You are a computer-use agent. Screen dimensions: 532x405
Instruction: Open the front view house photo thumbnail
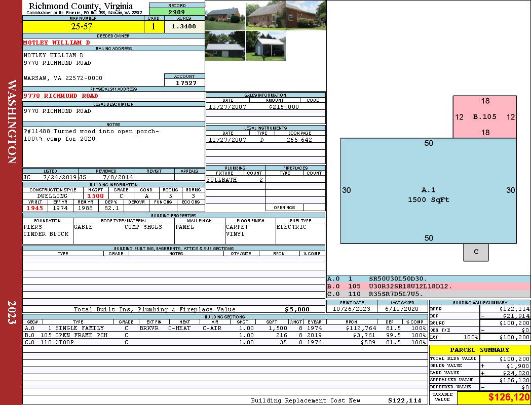[225, 15]
